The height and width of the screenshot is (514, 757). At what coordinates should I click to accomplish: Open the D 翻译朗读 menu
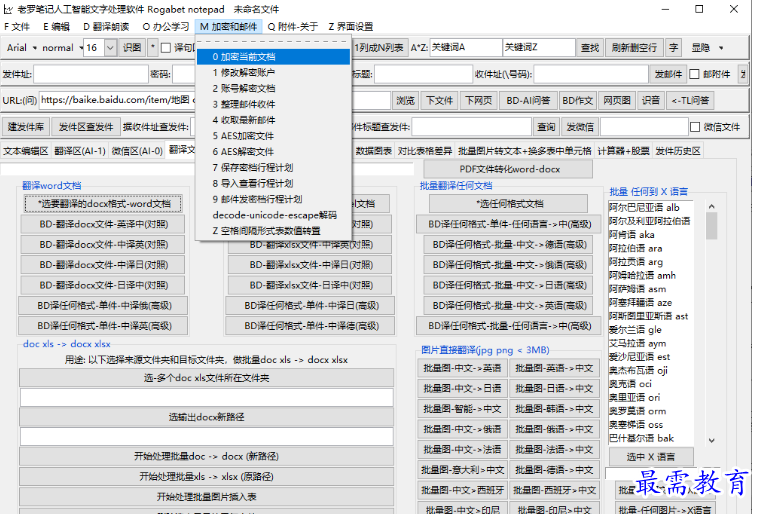tap(106, 27)
